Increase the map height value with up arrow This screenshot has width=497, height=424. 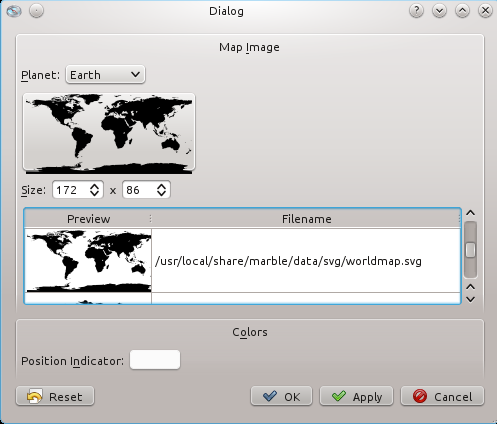point(162,186)
